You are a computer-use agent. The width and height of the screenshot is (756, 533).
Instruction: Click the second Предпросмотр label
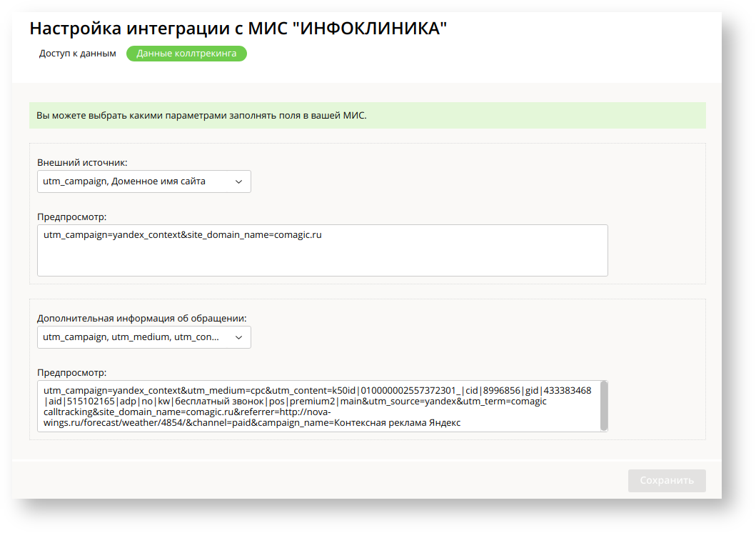click(72, 373)
